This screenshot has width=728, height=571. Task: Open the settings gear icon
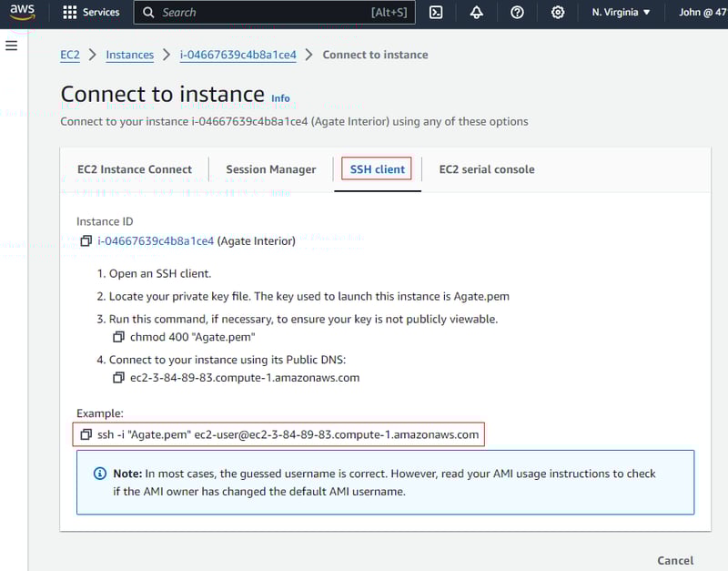click(558, 13)
